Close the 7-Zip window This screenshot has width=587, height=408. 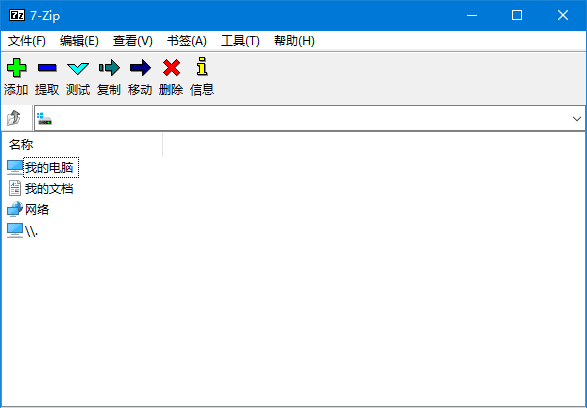coord(563,15)
